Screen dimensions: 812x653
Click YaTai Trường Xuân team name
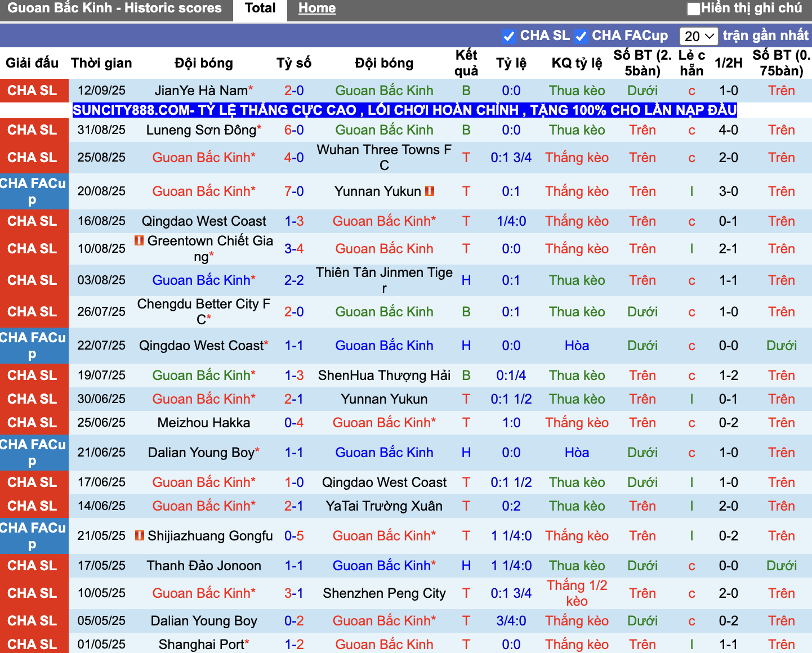click(384, 506)
